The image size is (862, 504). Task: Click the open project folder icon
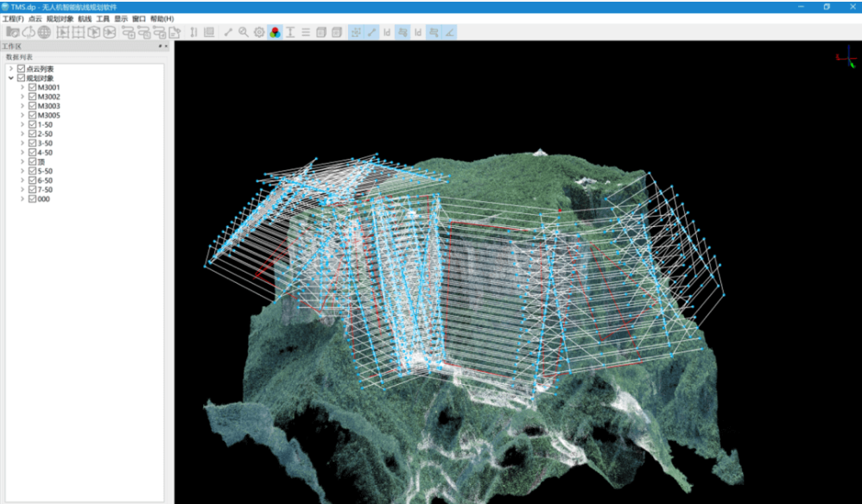tap(12, 32)
